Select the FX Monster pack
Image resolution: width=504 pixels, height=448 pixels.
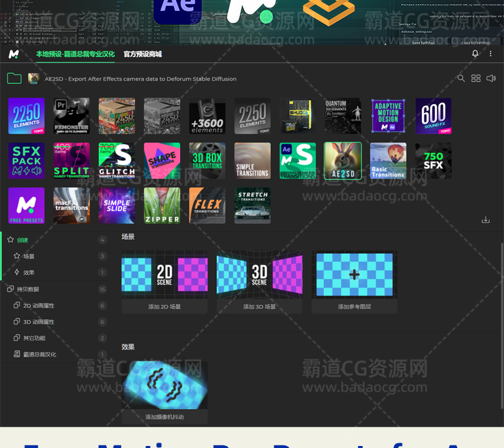pos(72,116)
